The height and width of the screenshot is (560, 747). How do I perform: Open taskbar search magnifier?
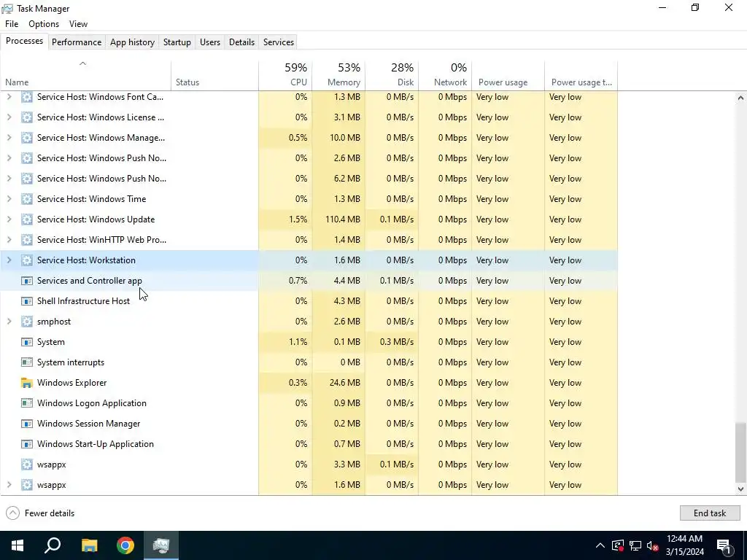pos(53,545)
